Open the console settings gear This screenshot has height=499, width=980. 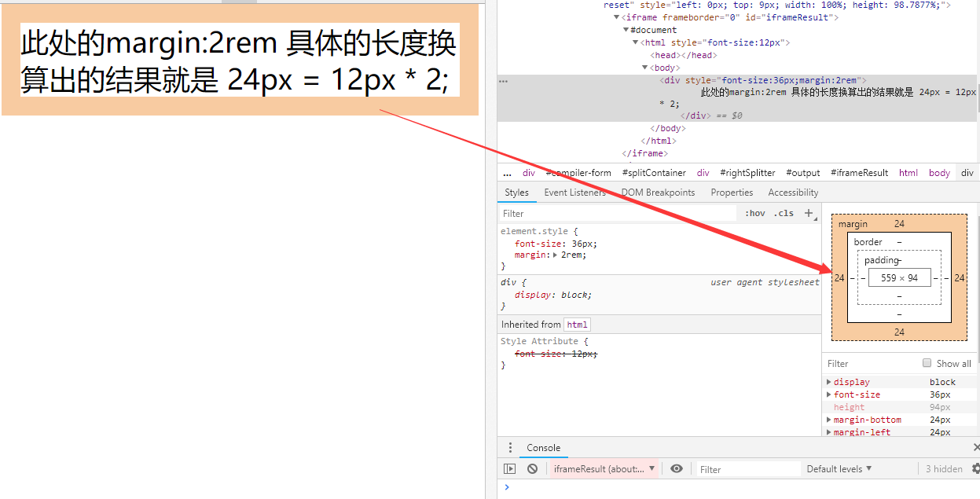pyautogui.click(x=974, y=468)
